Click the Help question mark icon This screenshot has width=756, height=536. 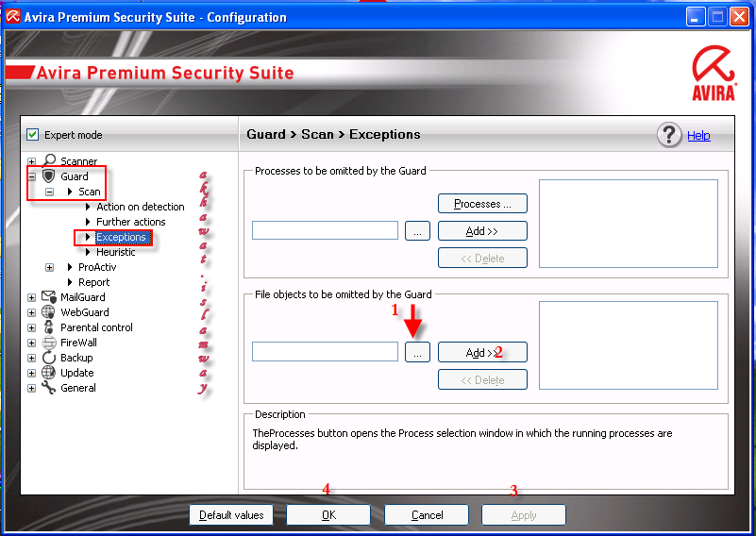click(669, 135)
